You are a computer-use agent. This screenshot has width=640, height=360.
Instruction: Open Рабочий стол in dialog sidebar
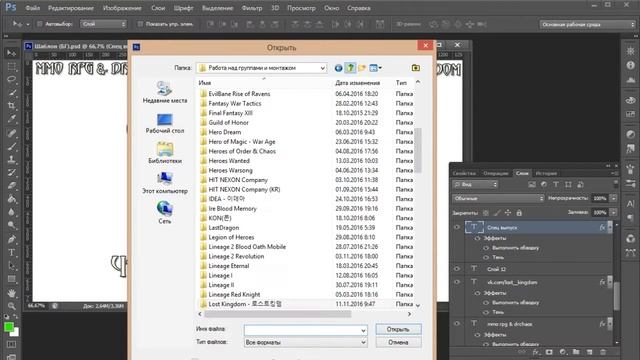click(x=165, y=123)
